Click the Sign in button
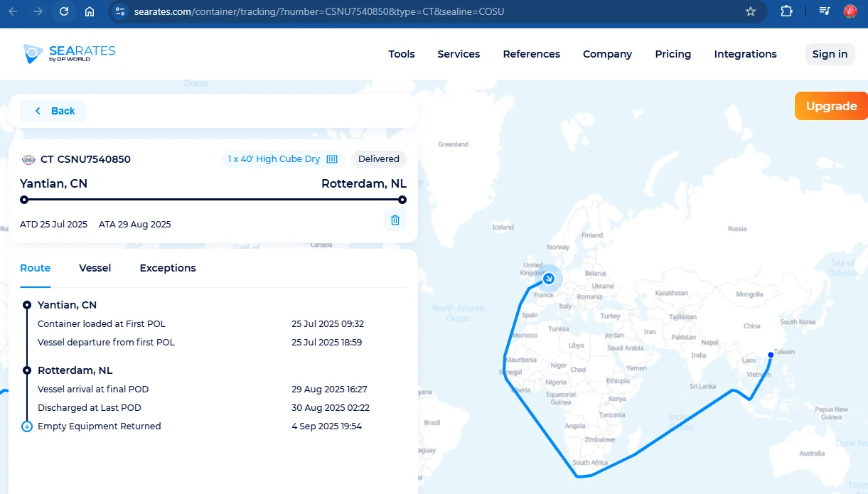 (830, 54)
